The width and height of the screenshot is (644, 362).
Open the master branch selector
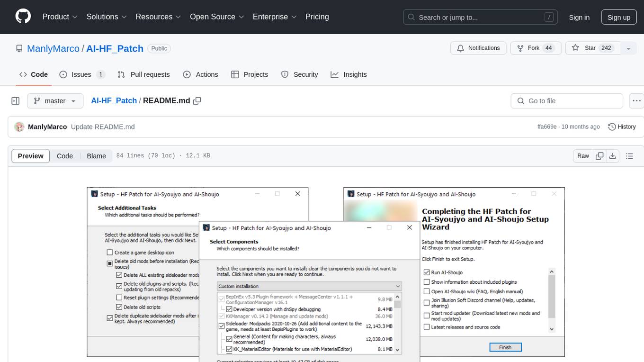point(55,101)
